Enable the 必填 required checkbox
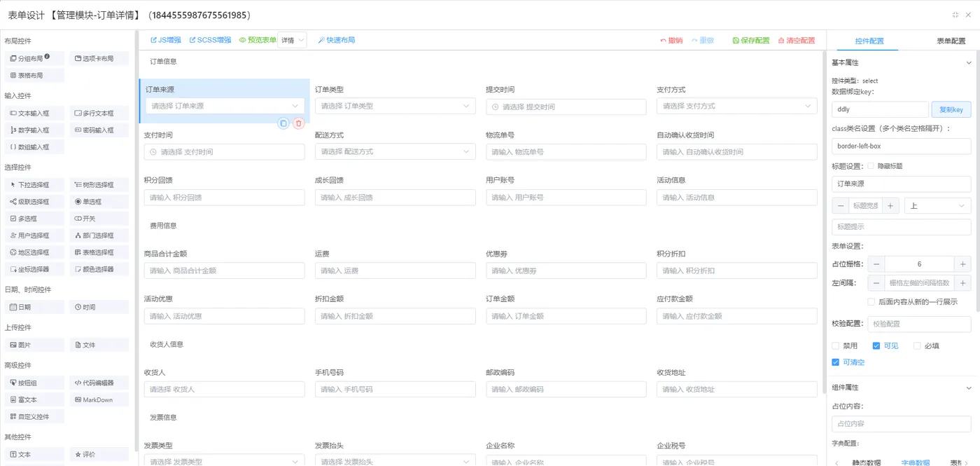Screen dimensions: 980x466 pos(917,345)
